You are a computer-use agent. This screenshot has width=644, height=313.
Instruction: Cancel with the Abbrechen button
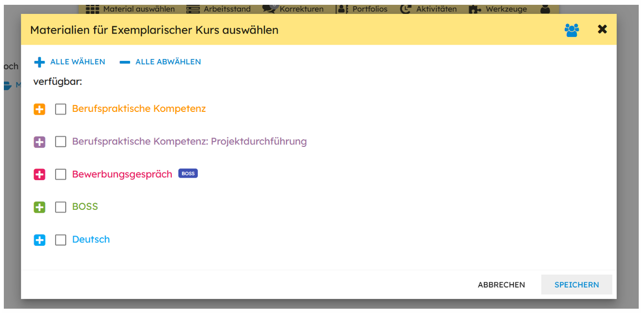[501, 285]
